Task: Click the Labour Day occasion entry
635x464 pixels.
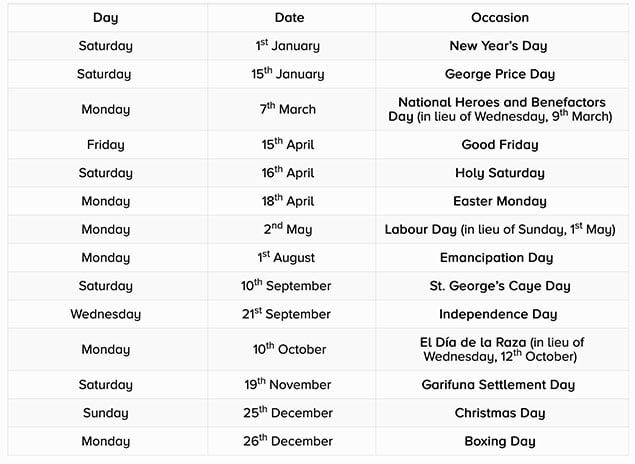Action: tap(499, 229)
